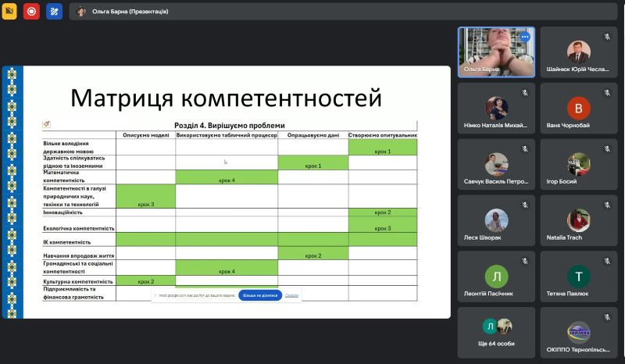The width and height of the screenshot is (625, 364).
Task: Click the yellow captions-off icon
Action: 9,11
